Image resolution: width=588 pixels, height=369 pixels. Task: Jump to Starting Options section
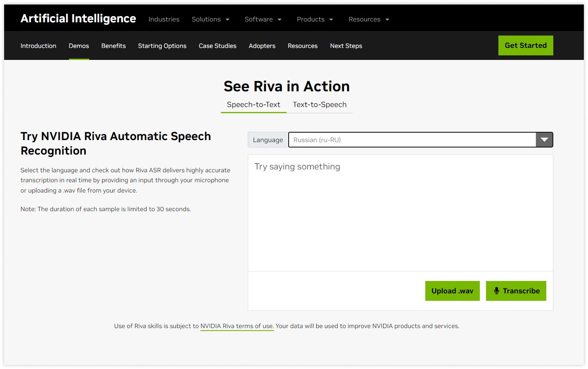click(162, 46)
